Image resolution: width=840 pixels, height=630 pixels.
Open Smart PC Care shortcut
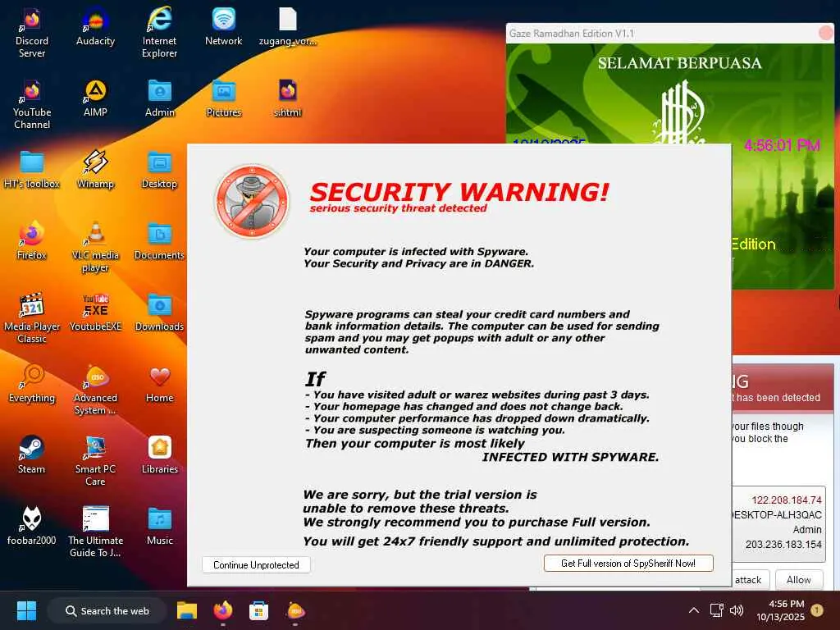[x=95, y=461]
